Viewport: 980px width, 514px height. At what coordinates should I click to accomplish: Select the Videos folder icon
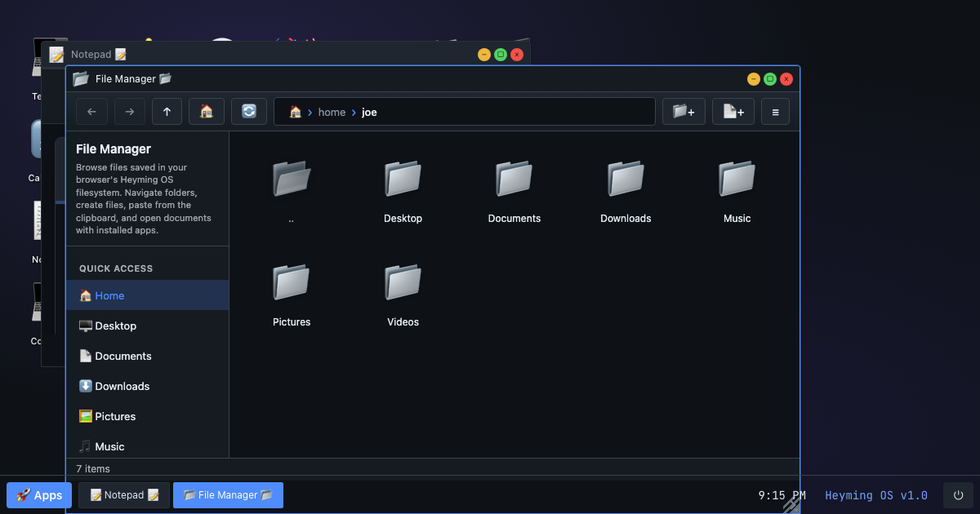tap(403, 281)
